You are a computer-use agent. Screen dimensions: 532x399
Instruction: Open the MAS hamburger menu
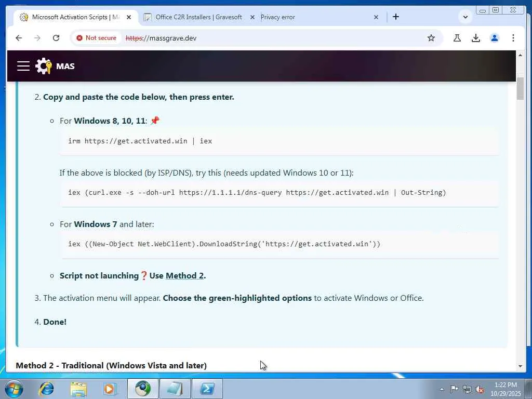tap(23, 66)
